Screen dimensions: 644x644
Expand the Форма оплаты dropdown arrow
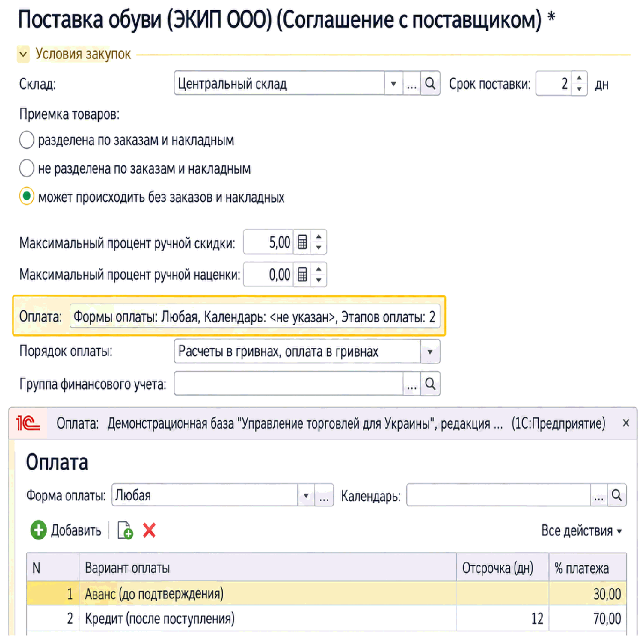coord(306,495)
